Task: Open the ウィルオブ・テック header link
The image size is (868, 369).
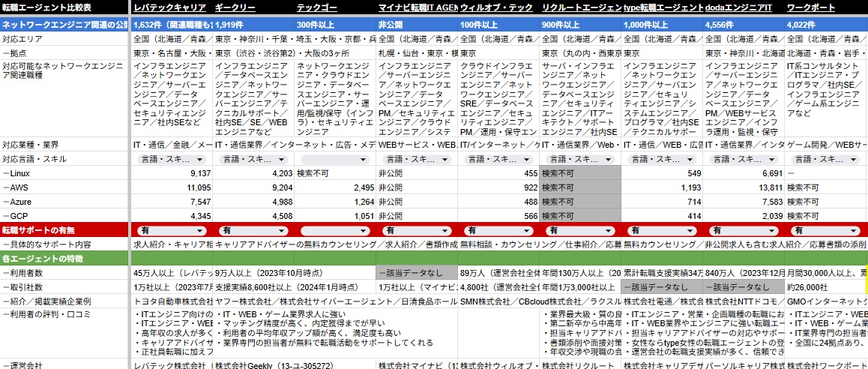Action: (496, 7)
